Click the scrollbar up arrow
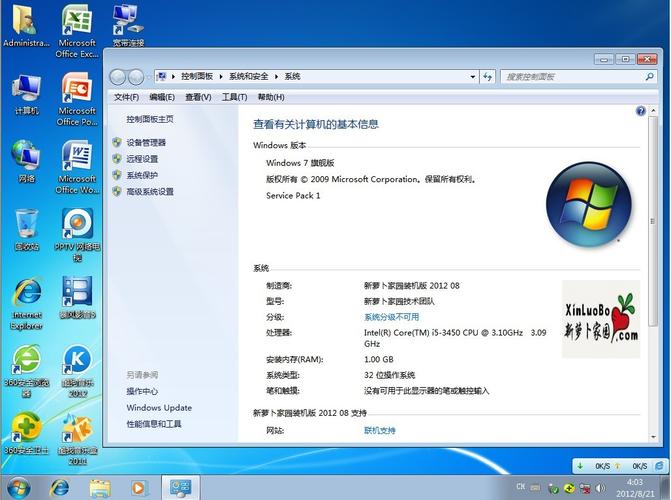671x500 pixels. [x=653, y=110]
